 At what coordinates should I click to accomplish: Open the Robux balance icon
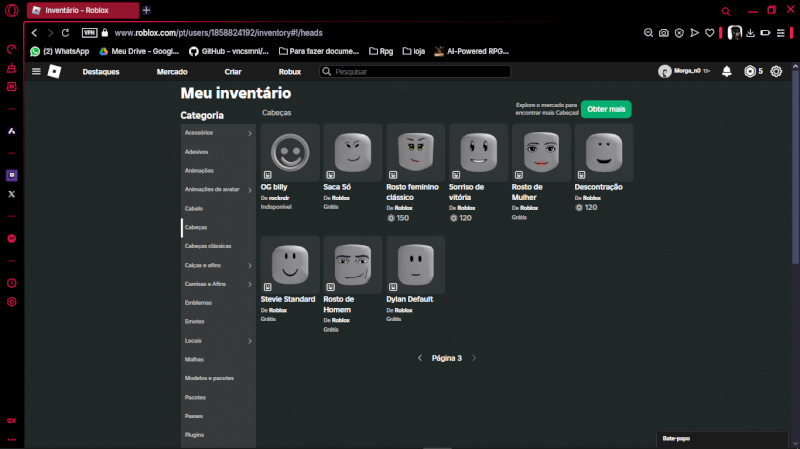[750, 72]
